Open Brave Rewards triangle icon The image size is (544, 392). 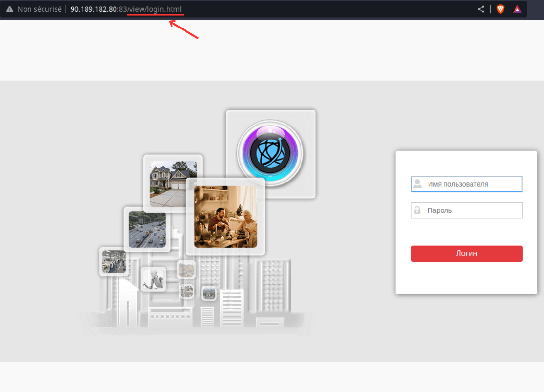517,9
